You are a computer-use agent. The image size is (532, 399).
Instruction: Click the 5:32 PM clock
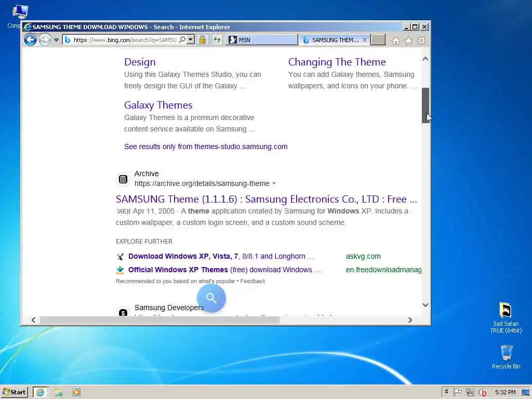505,392
